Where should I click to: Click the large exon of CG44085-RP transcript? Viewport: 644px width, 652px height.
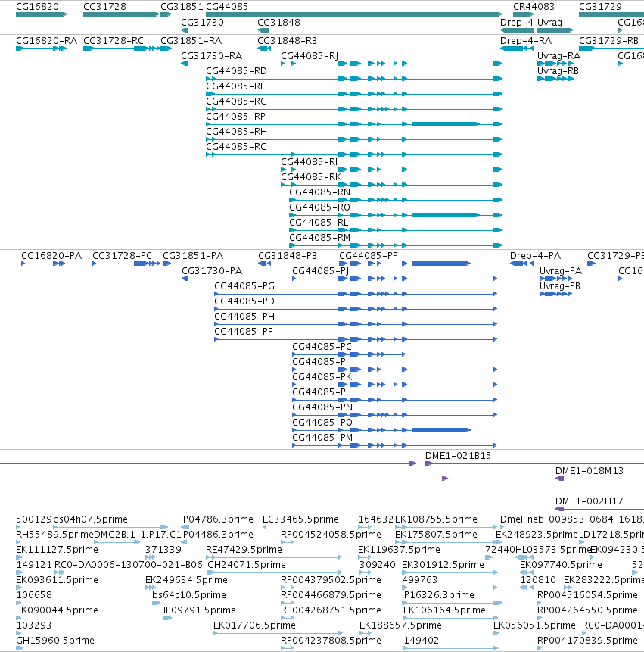[446, 124]
